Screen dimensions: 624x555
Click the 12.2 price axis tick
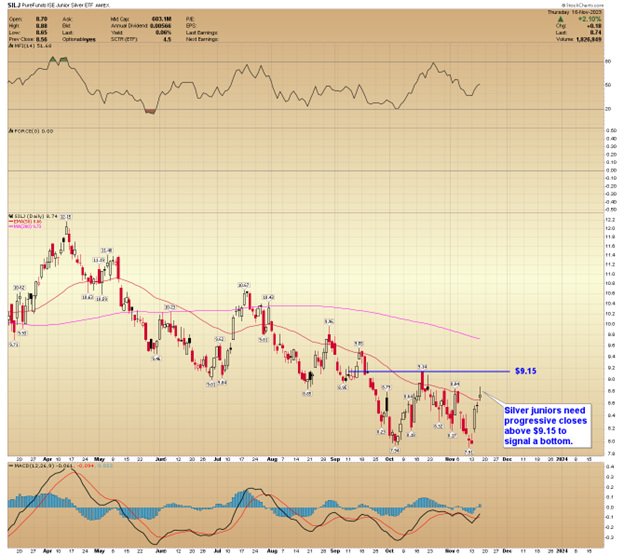(610, 220)
